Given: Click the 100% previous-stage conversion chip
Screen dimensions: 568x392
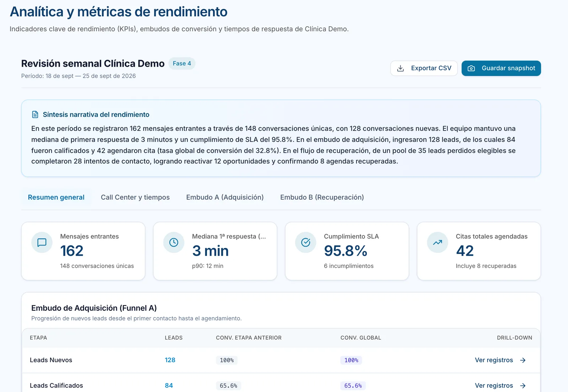Looking at the screenshot, I should [x=226, y=360].
